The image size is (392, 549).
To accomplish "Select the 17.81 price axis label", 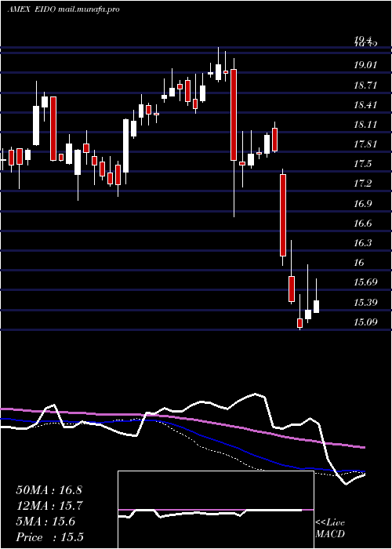I will [x=365, y=144].
